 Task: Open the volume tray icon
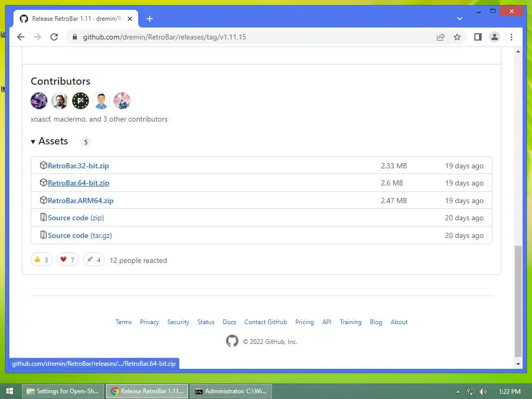point(483,392)
